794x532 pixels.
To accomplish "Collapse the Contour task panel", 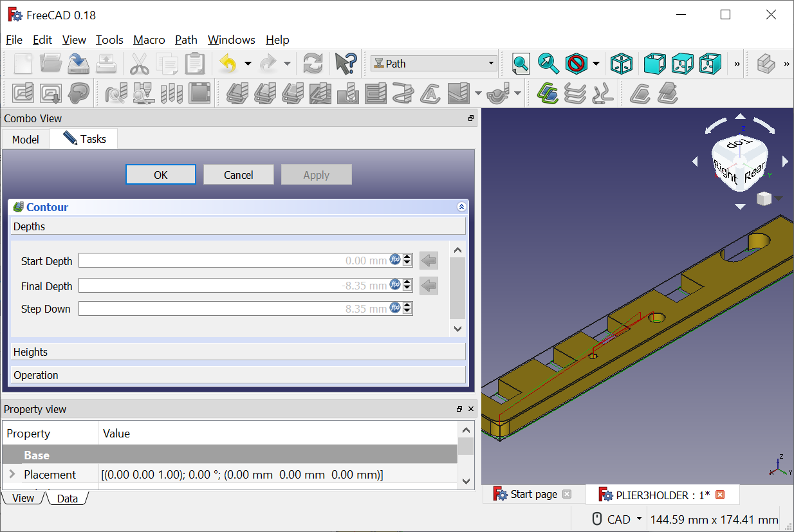I will point(461,207).
